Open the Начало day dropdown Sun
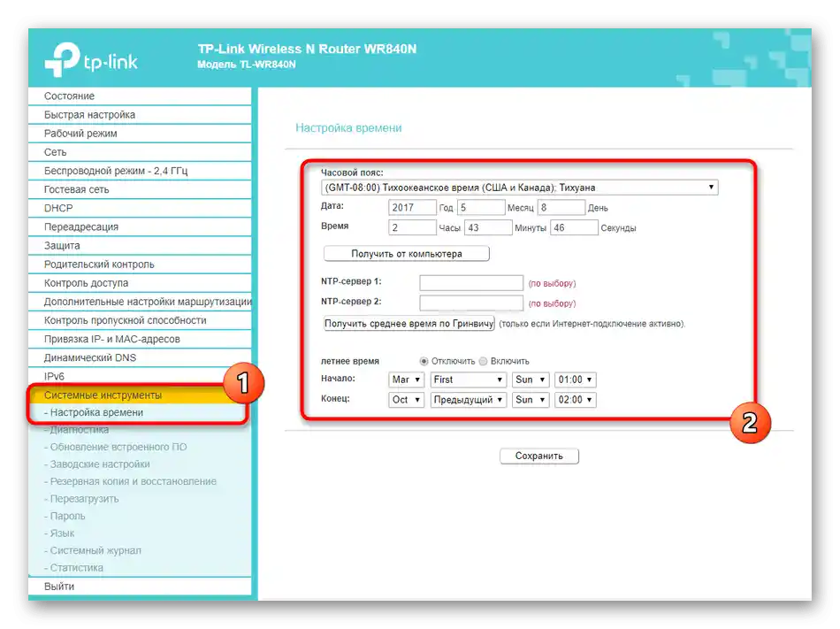Viewport: 840px width, 629px height. click(x=531, y=380)
